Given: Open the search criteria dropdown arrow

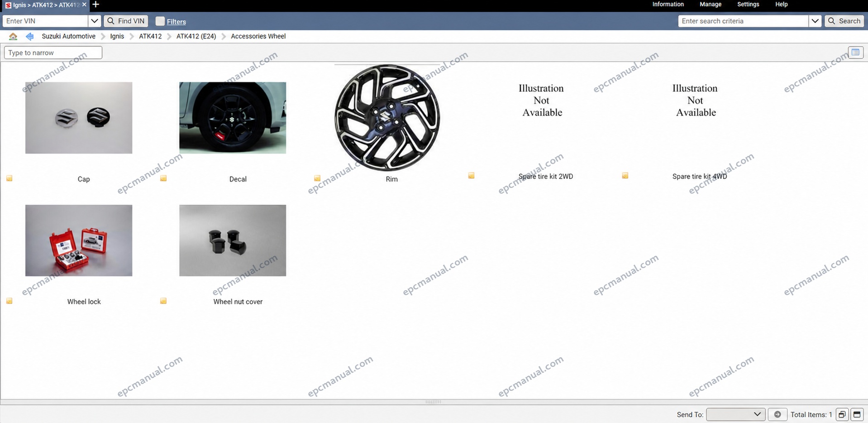Looking at the screenshot, I should (815, 21).
